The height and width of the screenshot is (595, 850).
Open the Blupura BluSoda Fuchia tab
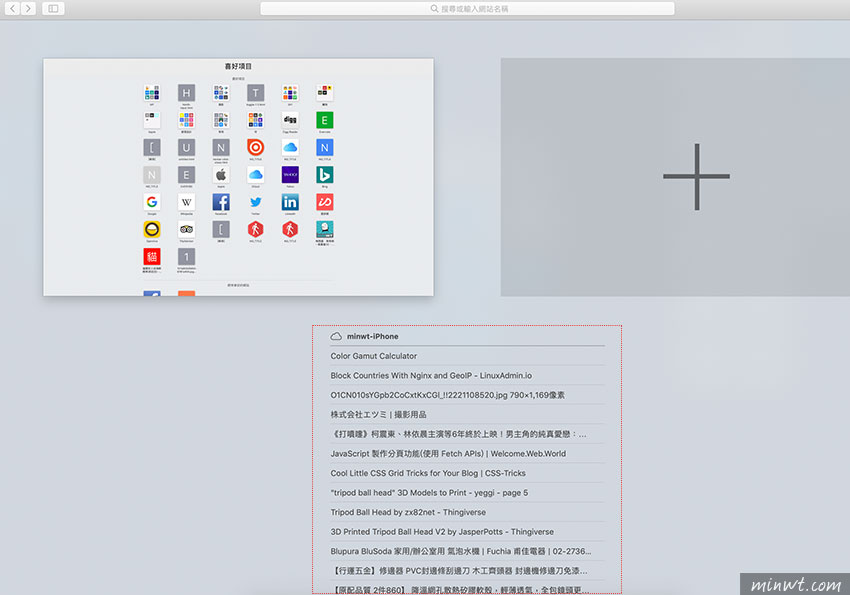[467, 551]
